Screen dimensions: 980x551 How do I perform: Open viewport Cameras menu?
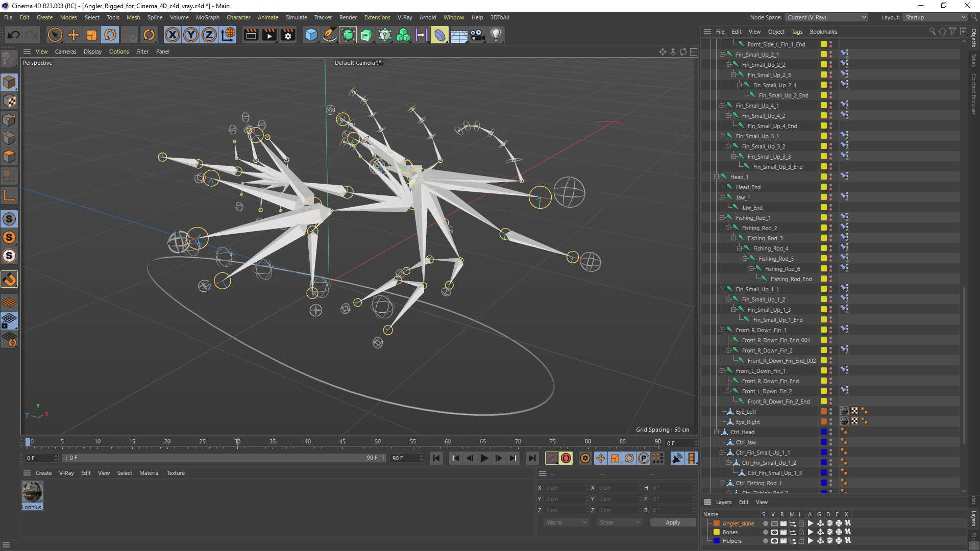(65, 52)
